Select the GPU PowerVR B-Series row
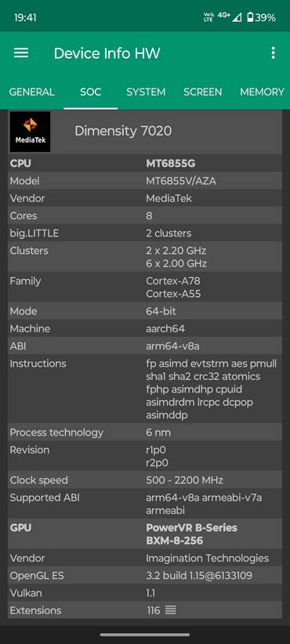290x644 pixels. (x=144, y=534)
